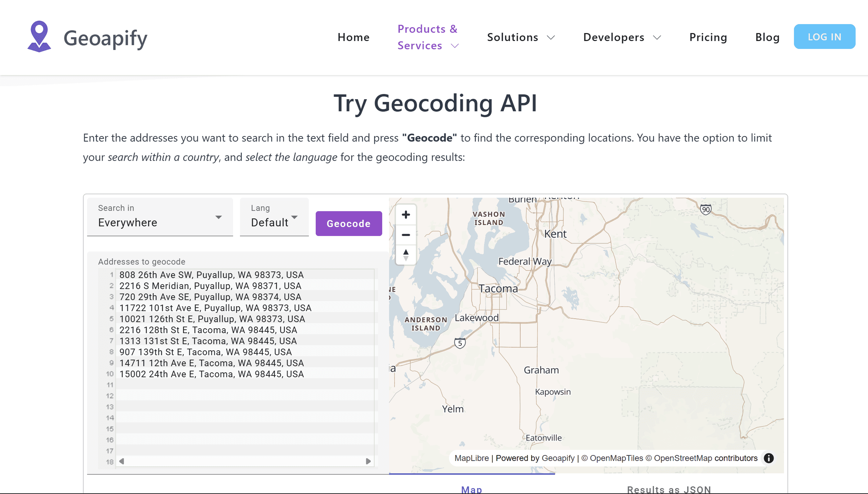Viewport: 868px width, 494px height.
Task: Open the Blog page
Action: point(767,37)
